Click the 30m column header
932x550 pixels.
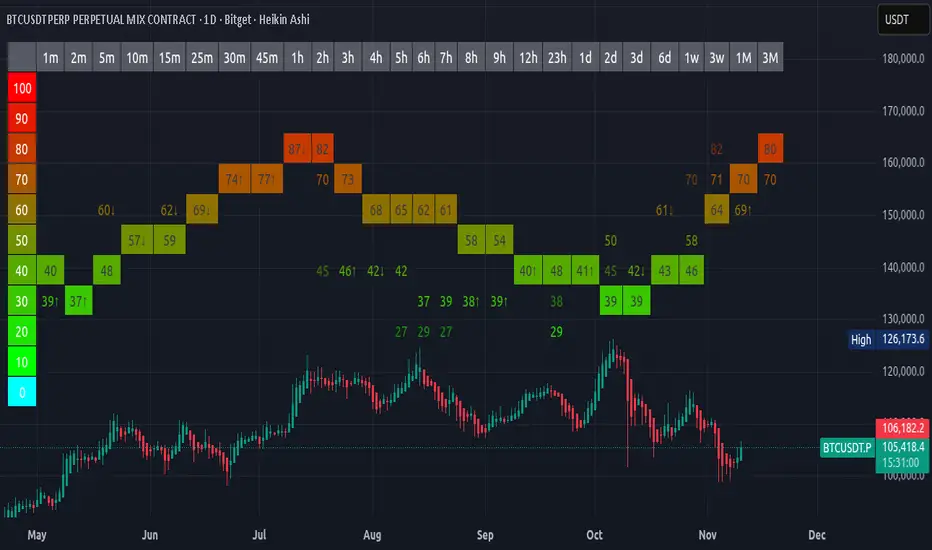click(x=235, y=58)
